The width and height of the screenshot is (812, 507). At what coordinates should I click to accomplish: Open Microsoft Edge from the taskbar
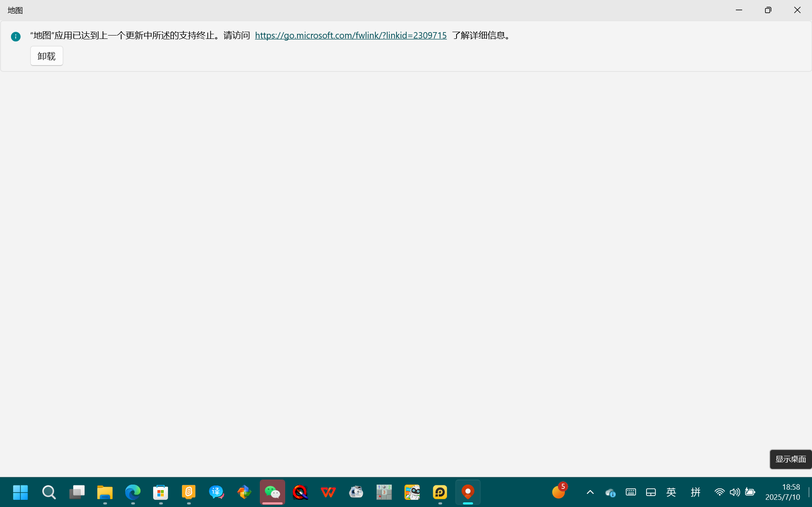pos(132,492)
